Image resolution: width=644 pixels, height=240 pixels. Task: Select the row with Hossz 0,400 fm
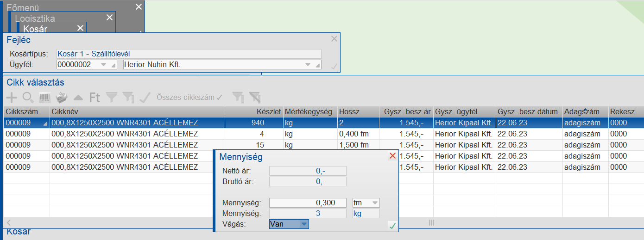coord(323,134)
